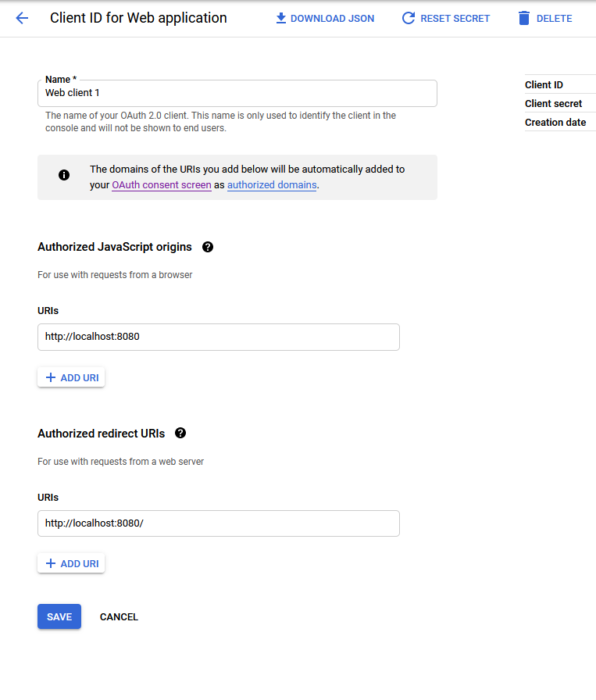The width and height of the screenshot is (596, 700).
Task: Trigger RESET SECRET action
Action: pos(455,18)
